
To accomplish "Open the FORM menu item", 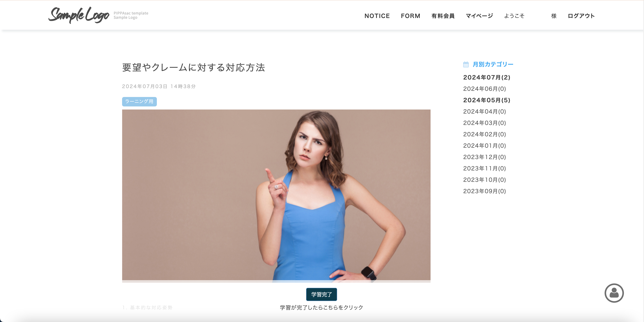I will pyautogui.click(x=410, y=16).
